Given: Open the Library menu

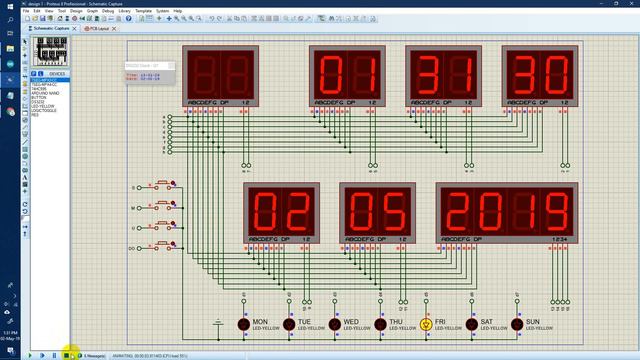Looking at the screenshot, I should point(124,11).
